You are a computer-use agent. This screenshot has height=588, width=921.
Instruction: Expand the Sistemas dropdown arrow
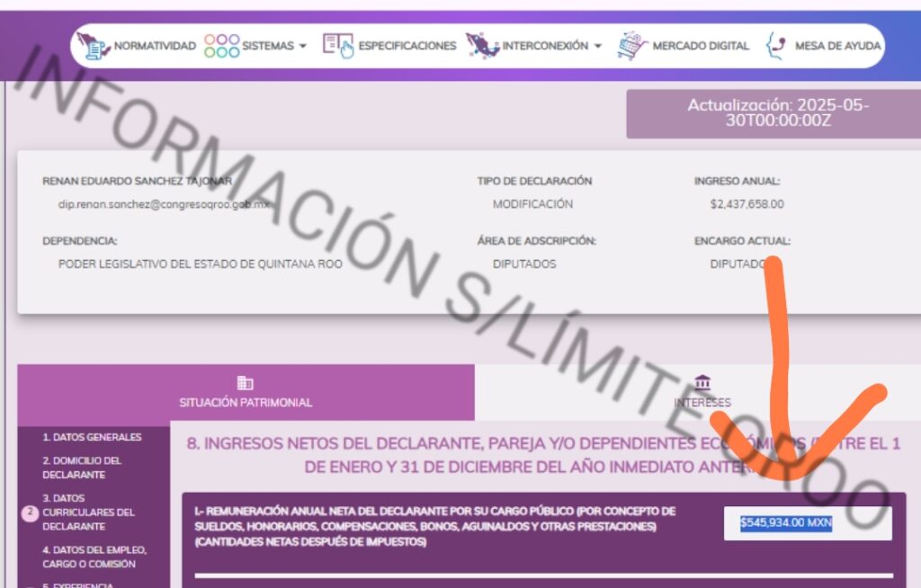pyautogui.click(x=302, y=46)
